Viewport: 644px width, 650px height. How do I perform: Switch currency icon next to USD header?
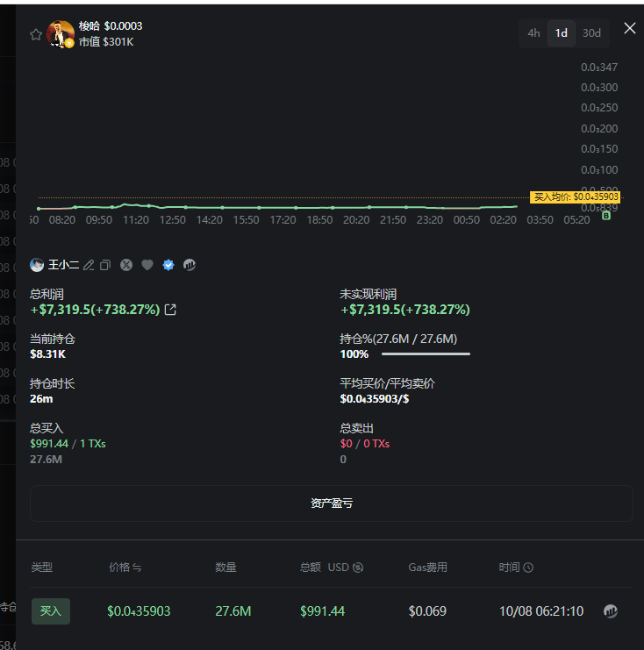point(358,568)
